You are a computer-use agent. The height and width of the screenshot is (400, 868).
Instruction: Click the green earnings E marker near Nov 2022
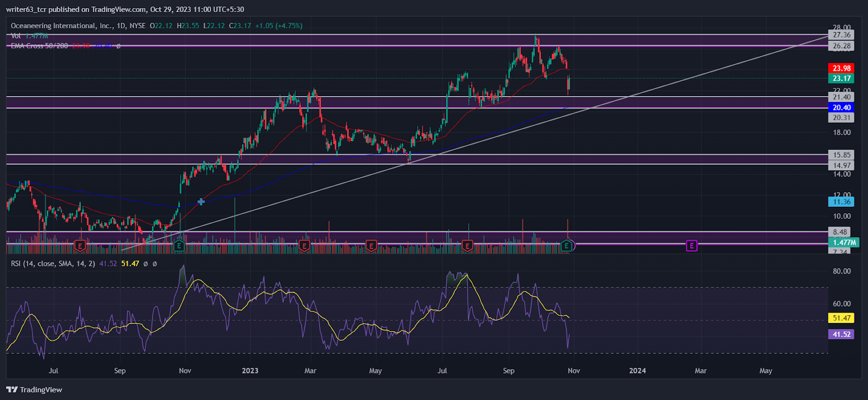pyautogui.click(x=179, y=246)
